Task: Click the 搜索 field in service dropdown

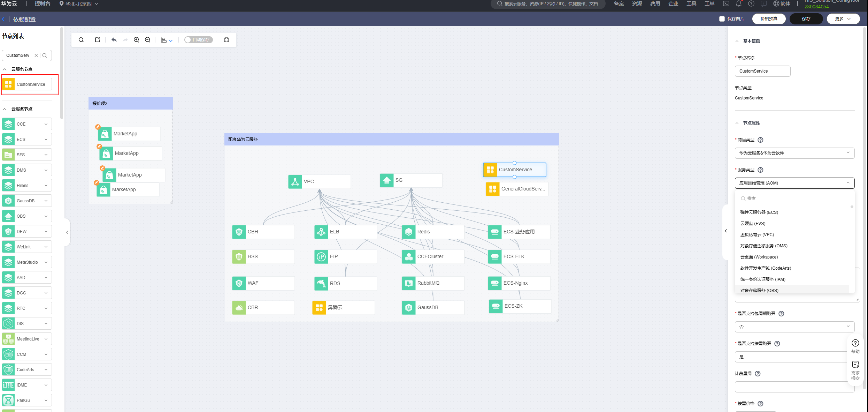Action: pos(794,198)
